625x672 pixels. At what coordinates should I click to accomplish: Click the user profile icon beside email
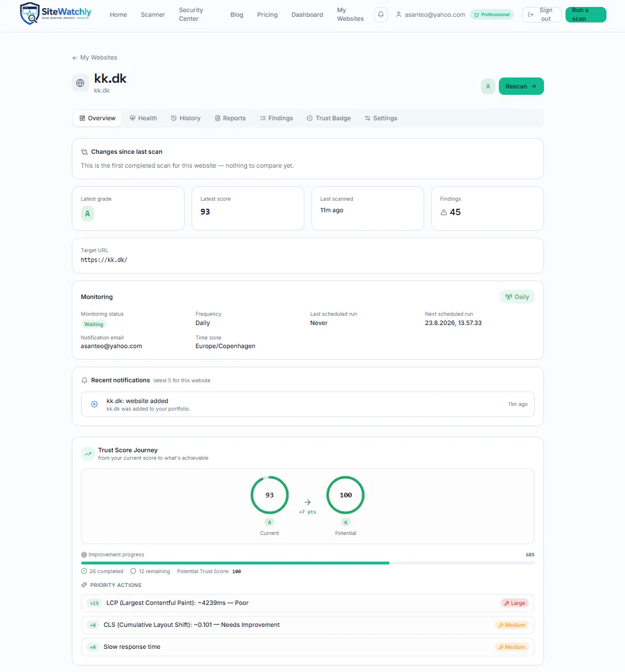pyautogui.click(x=399, y=14)
